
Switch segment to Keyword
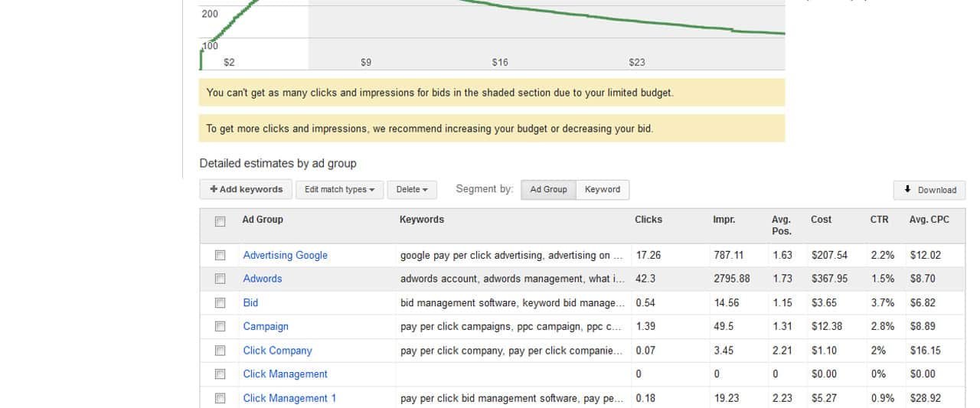pos(603,190)
